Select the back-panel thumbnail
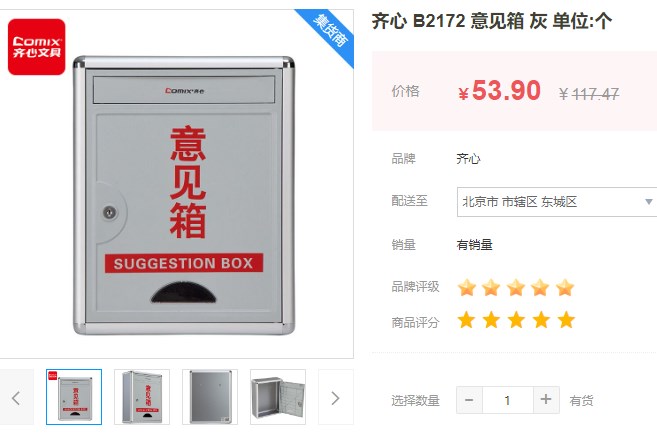657x436 pixels. pos(210,397)
